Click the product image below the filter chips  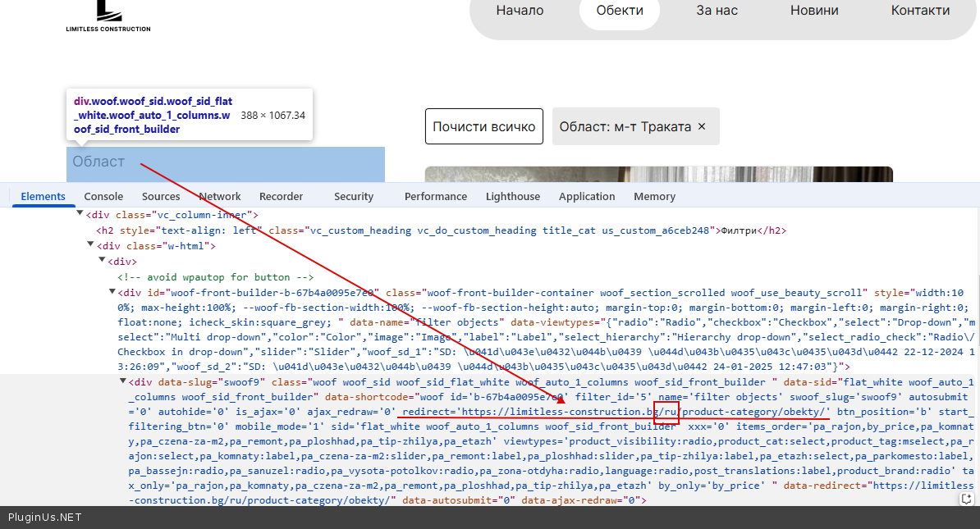658,174
